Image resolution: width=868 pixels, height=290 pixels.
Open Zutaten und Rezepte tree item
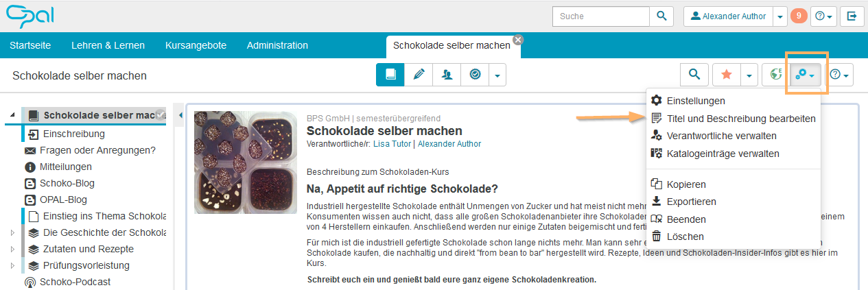point(88,249)
